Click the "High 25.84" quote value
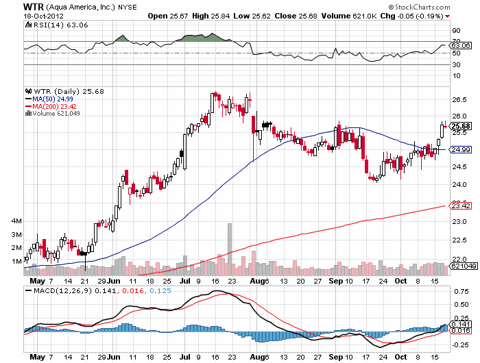The height and width of the screenshot is (363, 480). coord(211,16)
